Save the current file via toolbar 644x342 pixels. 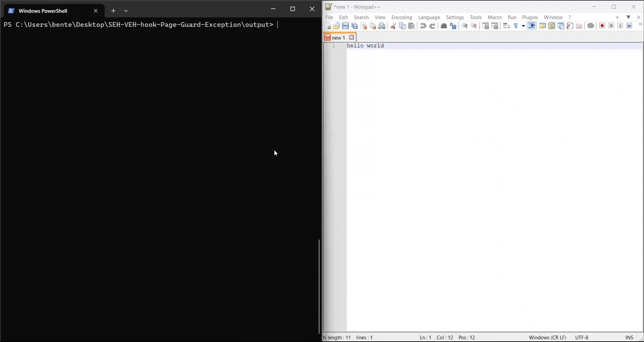point(345,26)
